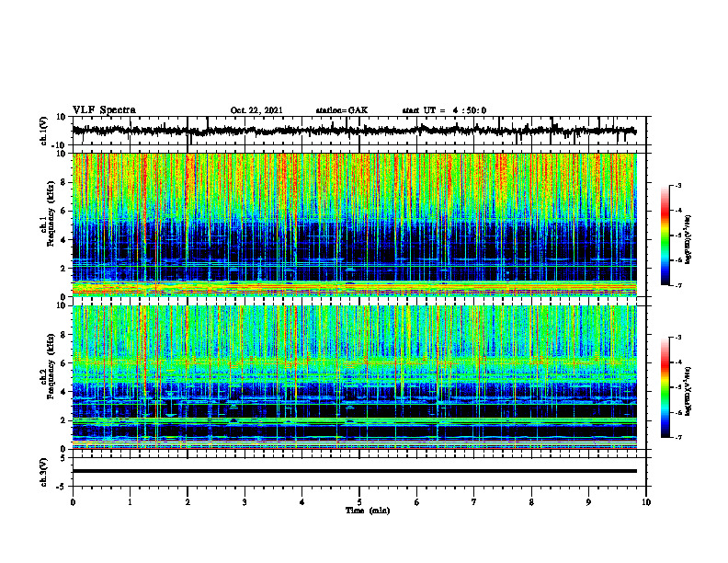This screenshot has height=563, width=728.
Task: Click time axis tick label '8'
Action: (x=531, y=502)
